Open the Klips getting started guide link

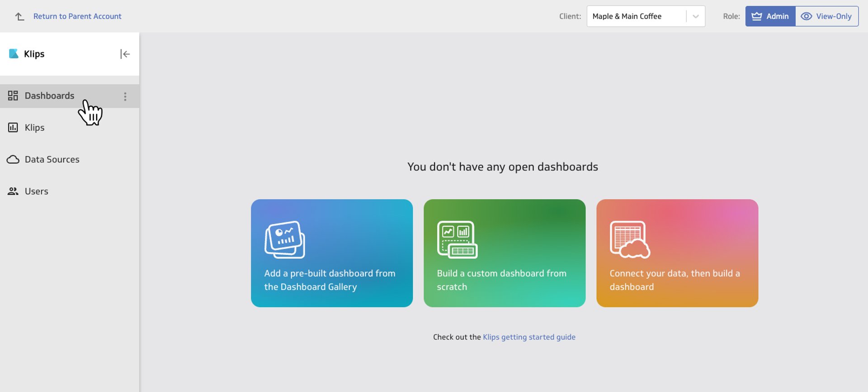529,337
